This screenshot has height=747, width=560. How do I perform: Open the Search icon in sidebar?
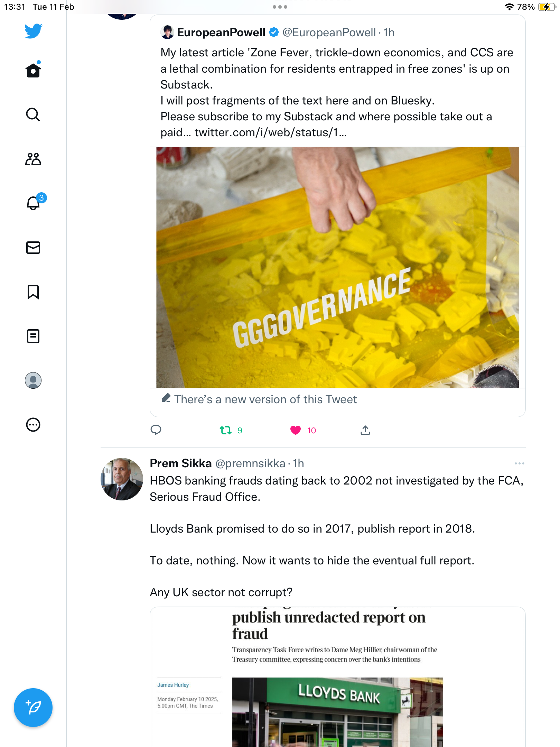click(x=33, y=114)
